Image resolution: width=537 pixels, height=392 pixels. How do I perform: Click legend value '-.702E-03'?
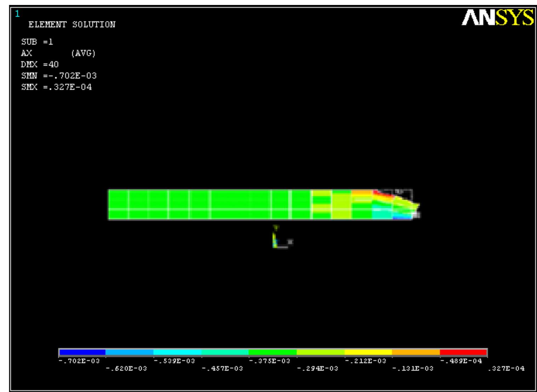pyautogui.click(x=79, y=361)
